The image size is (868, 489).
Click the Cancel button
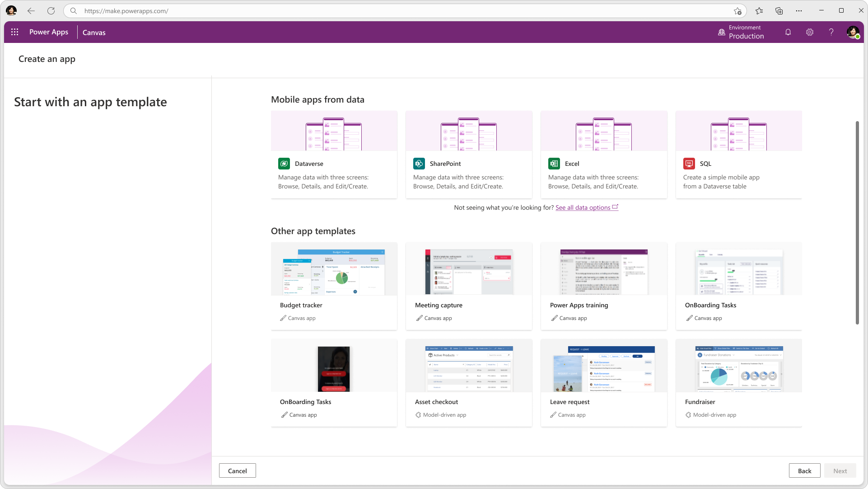[238, 470]
